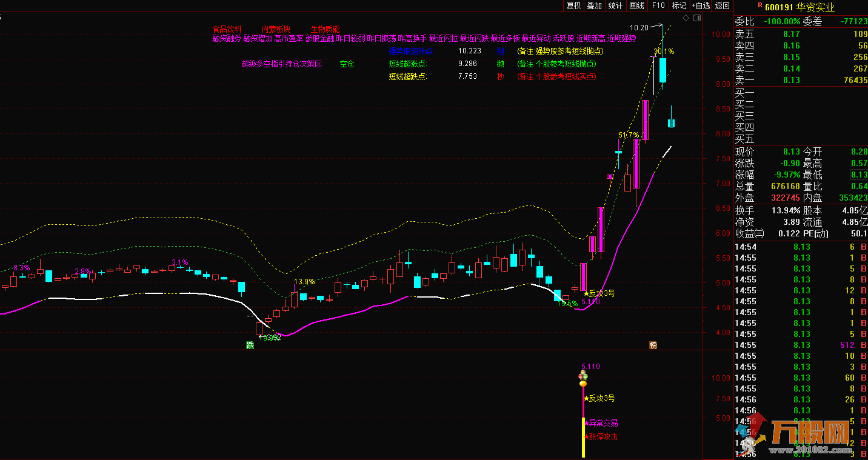868x460 pixels.
Task: Click the 融资融券 tag
Action: click(227, 39)
